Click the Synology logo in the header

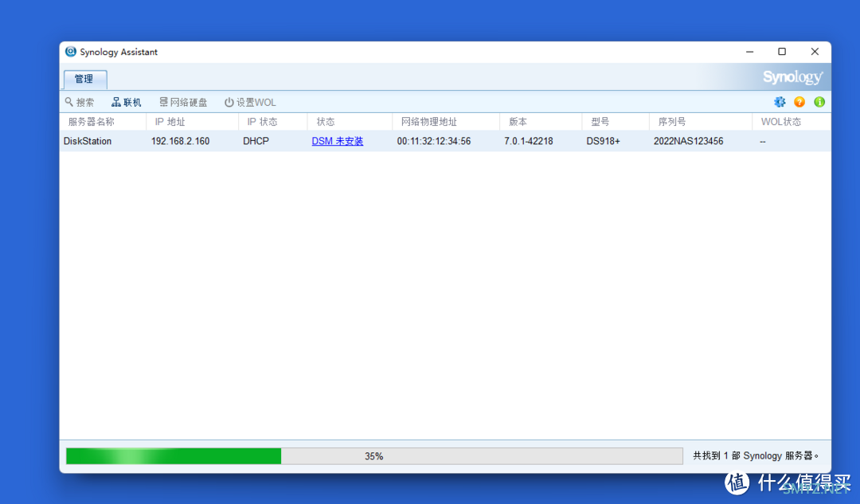(792, 77)
